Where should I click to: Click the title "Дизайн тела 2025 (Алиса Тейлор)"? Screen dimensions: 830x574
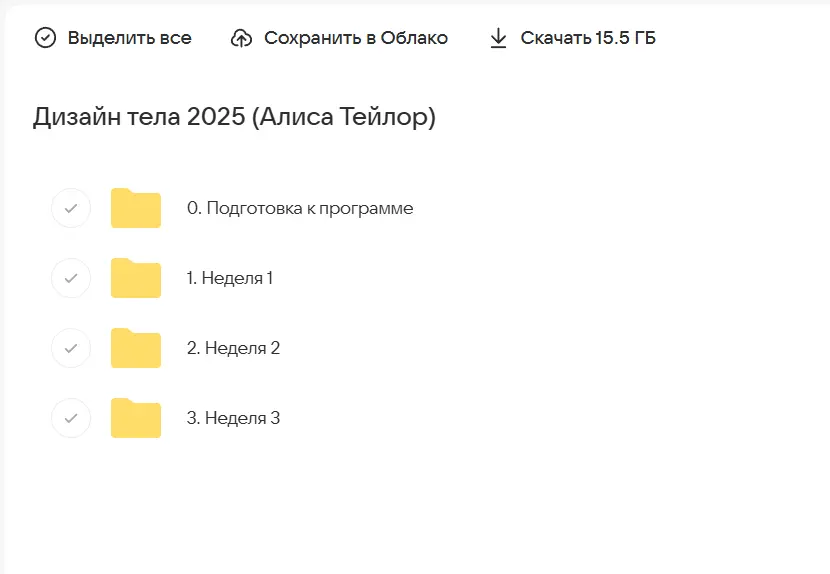tap(234, 117)
